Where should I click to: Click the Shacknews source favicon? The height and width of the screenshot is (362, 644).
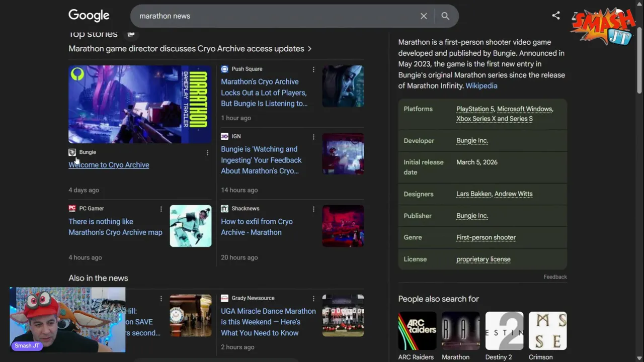point(224,208)
